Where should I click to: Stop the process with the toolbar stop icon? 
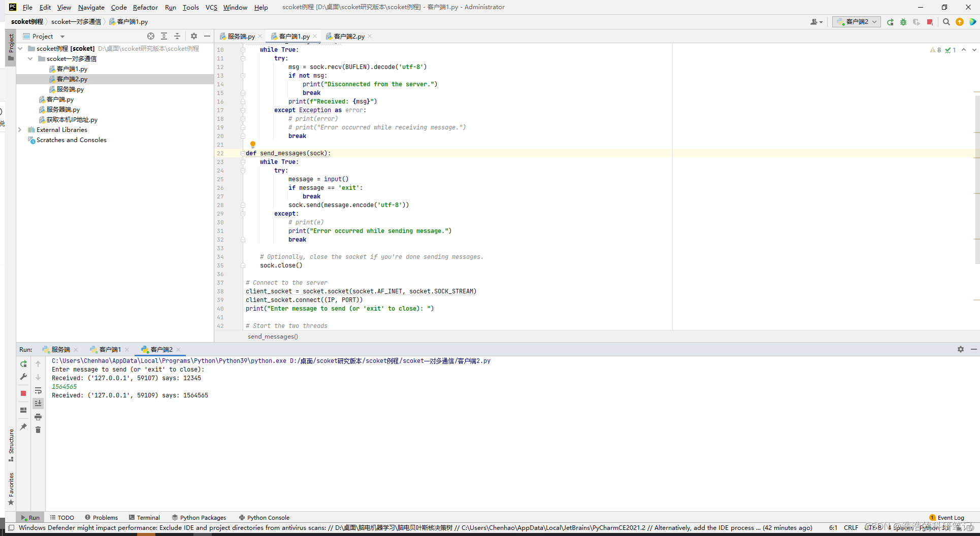930,22
